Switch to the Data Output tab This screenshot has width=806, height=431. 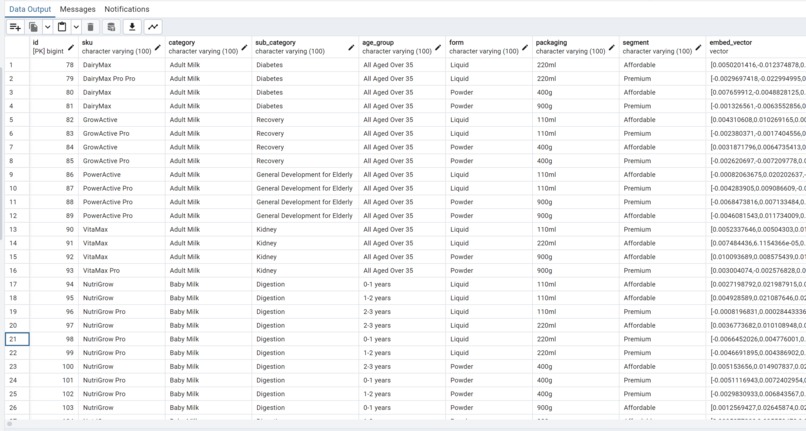coord(30,9)
